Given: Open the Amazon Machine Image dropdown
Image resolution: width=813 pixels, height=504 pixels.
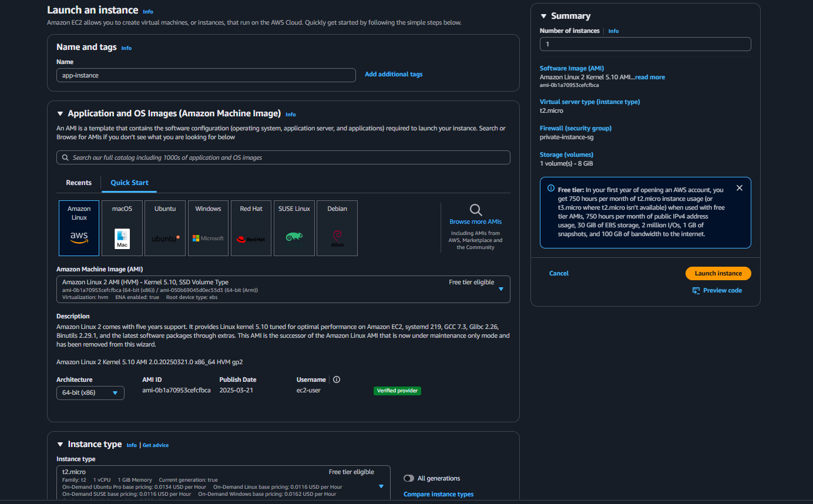Looking at the screenshot, I should pyautogui.click(x=283, y=289).
